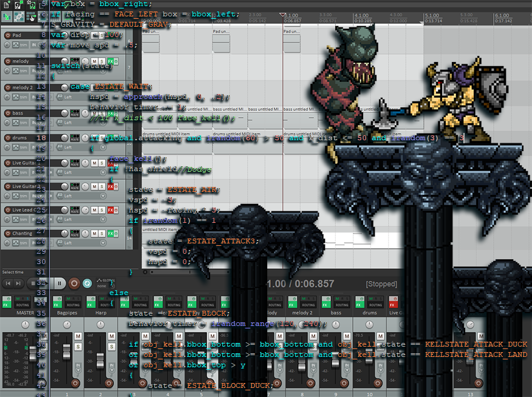Click the Record transport button
Viewport: 532px width, 397px height.
(x=74, y=283)
